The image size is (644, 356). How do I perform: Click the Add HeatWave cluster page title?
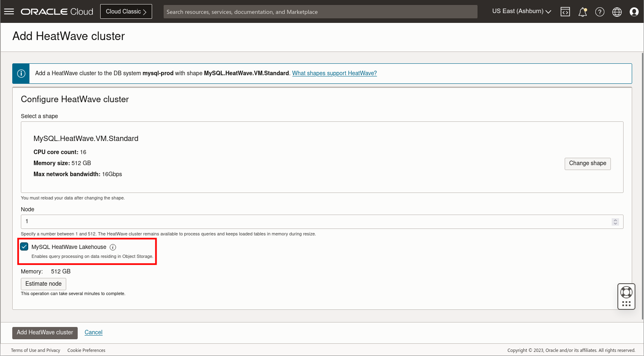(69, 36)
